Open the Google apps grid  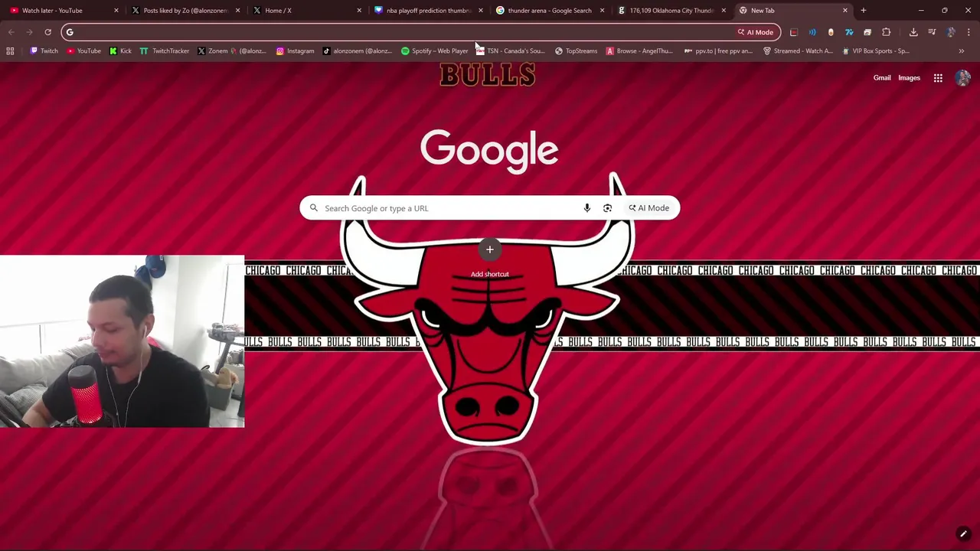pos(938,78)
